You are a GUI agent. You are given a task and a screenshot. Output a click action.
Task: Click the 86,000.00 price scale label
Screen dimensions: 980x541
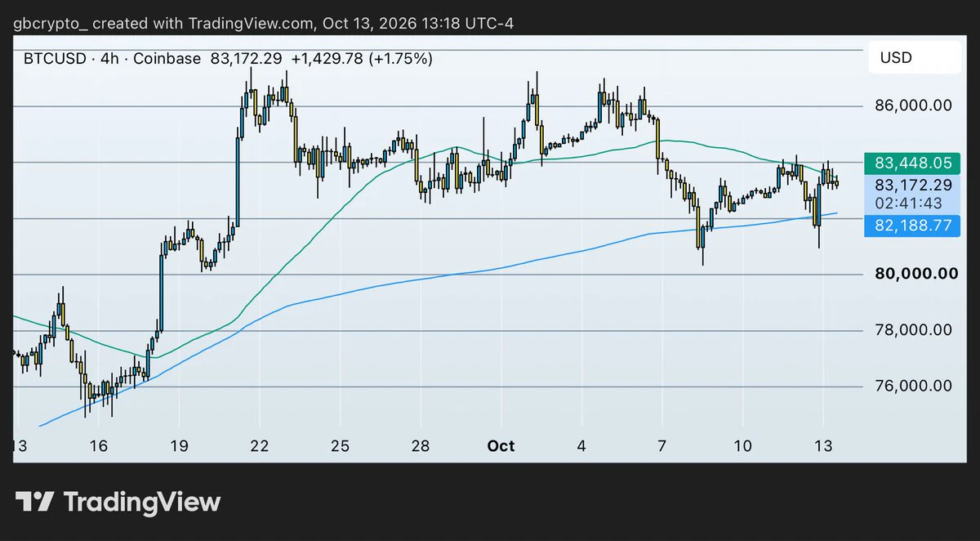[x=913, y=105]
